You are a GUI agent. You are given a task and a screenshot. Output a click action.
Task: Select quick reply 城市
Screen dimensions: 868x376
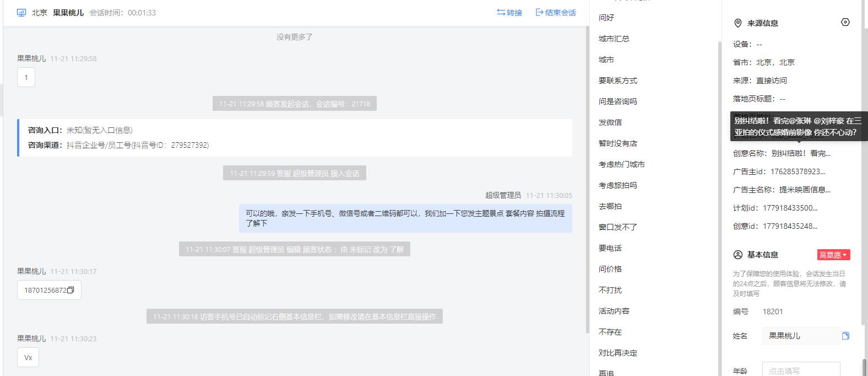pos(606,60)
